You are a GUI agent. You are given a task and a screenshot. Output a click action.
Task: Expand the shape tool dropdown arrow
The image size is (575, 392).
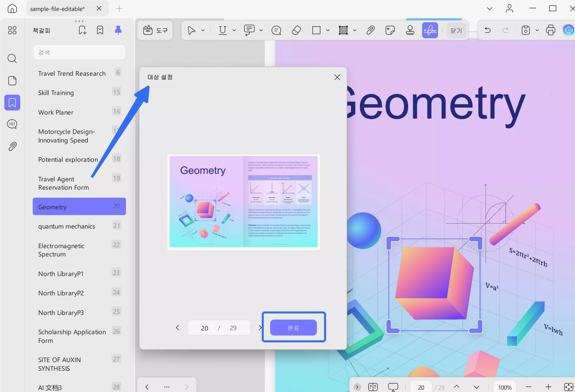point(328,31)
